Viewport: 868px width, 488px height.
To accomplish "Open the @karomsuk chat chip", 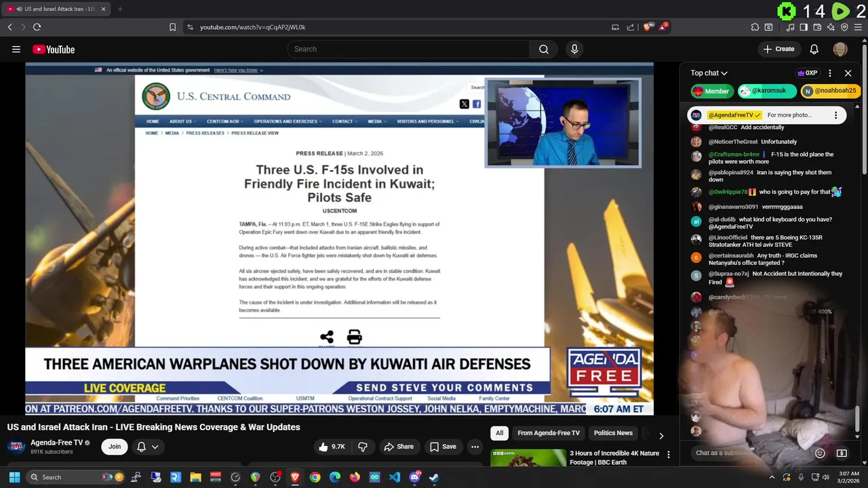I will (x=766, y=91).
